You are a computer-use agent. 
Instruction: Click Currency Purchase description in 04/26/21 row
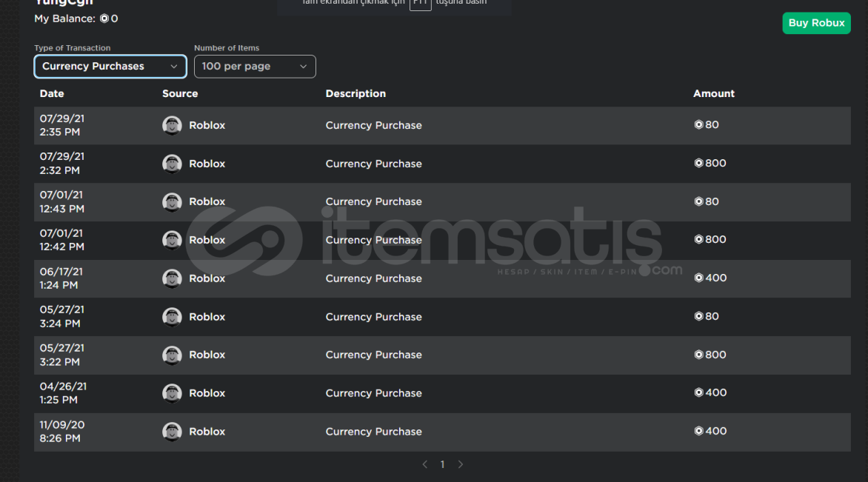point(374,393)
